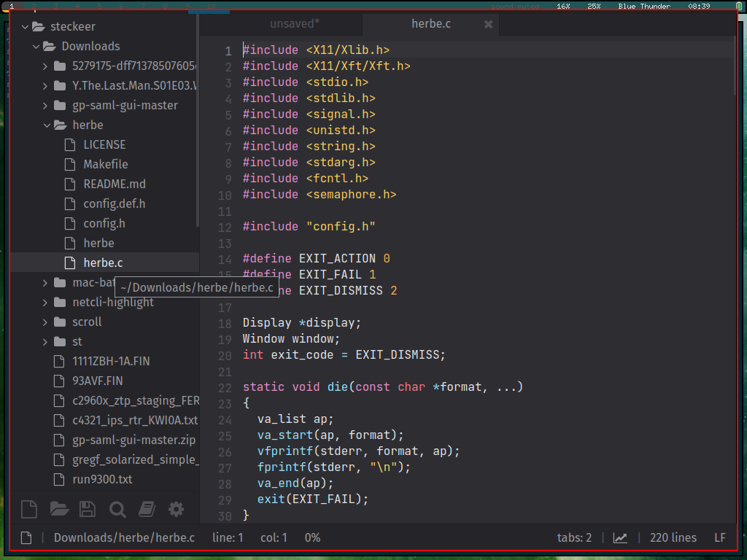Click the run9300.txt file icon
The width and height of the screenshot is (747, 560).
click(59, 480)
